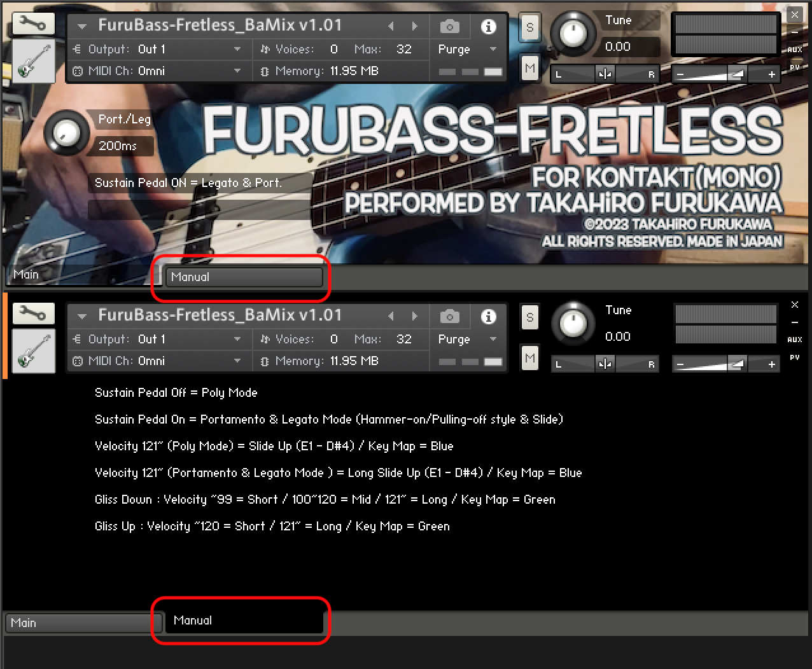This screenshot has width=812, height=669.
Task: Open the MIDI Ch dropdown in upper instrument
Action: 157,71
